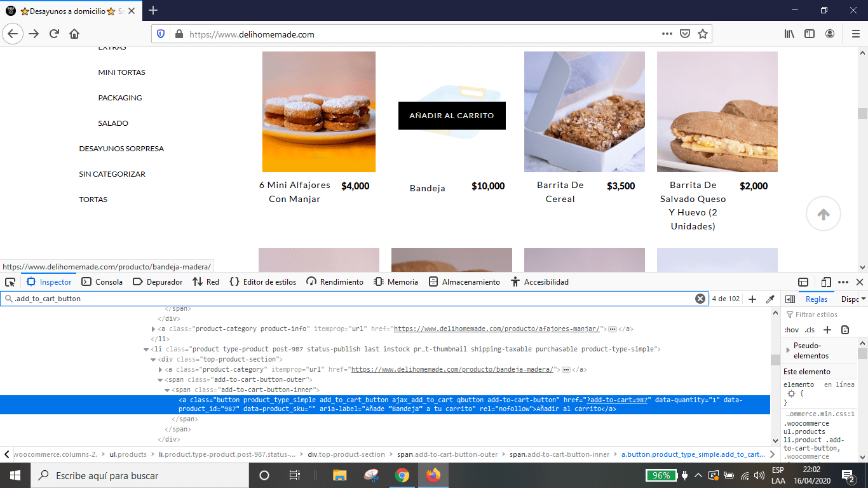Close the developer tools panel

(860, 282)
